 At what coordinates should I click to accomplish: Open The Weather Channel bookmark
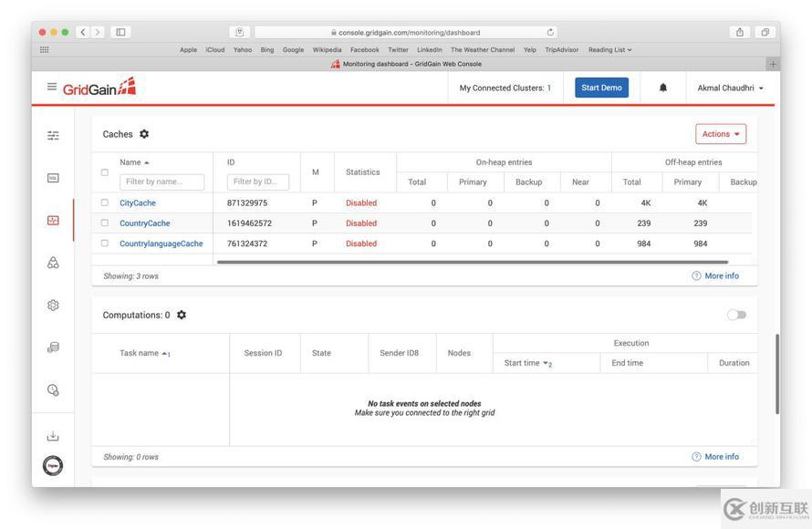tap(483, 49)
